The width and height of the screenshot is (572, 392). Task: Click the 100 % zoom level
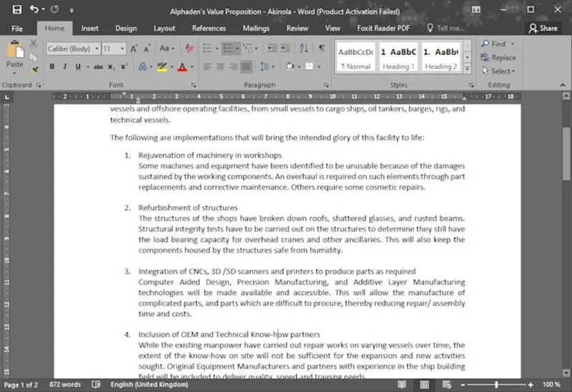(551, 384)
